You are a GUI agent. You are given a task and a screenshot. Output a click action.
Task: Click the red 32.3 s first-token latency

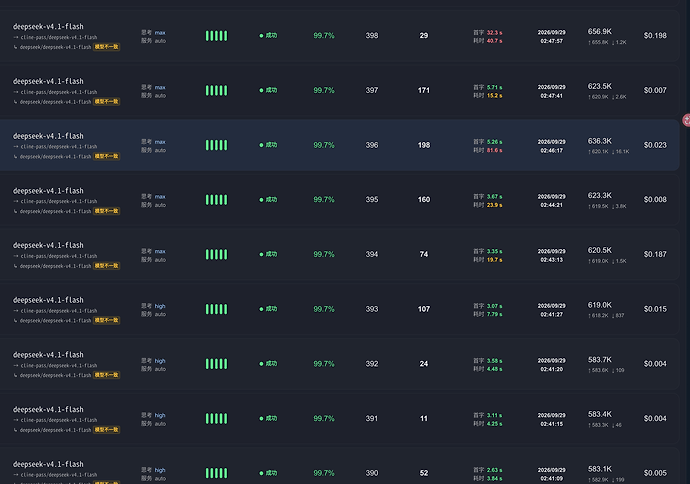[495, 33]
